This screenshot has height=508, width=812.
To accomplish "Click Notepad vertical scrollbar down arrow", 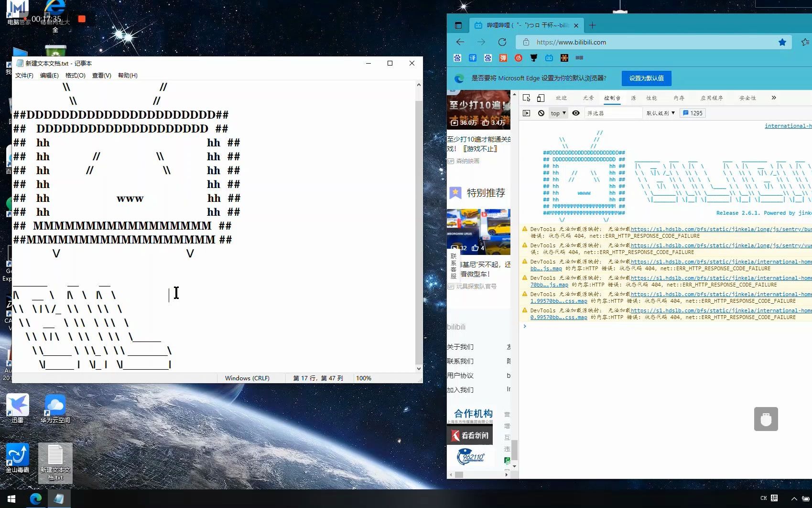I will (419, 368).
